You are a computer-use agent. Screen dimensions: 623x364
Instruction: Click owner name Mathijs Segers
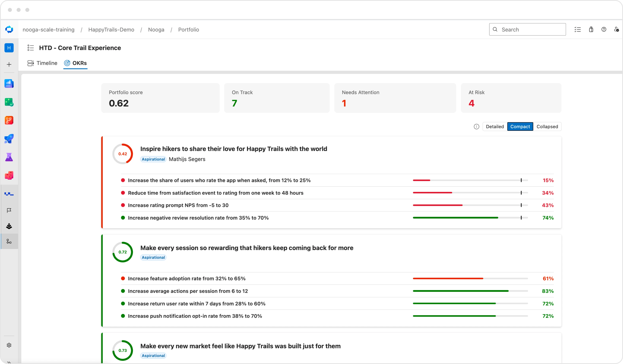click(x=187, y=159)
